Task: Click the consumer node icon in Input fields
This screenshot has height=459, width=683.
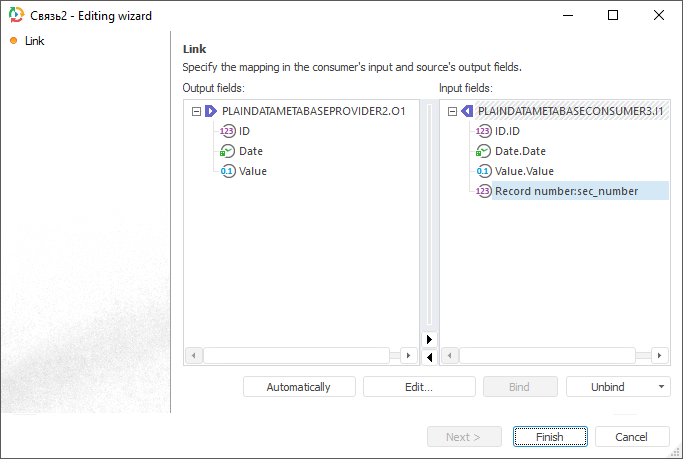Action: point(466,111)
